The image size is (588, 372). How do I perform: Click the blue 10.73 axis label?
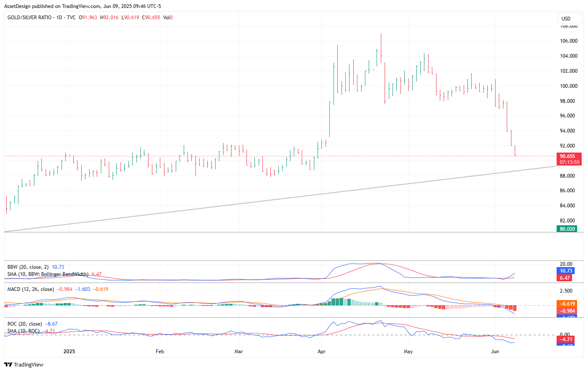566,271
